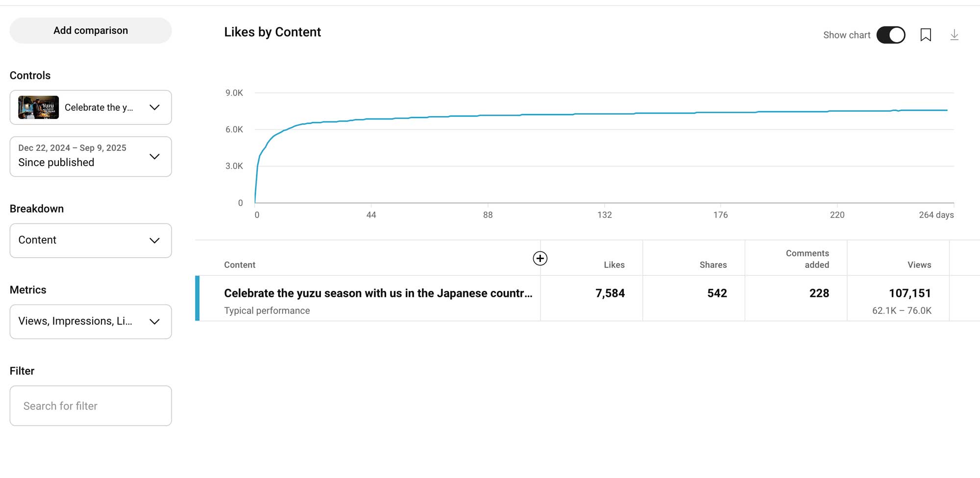Click the download export icon

coord(954,35)
